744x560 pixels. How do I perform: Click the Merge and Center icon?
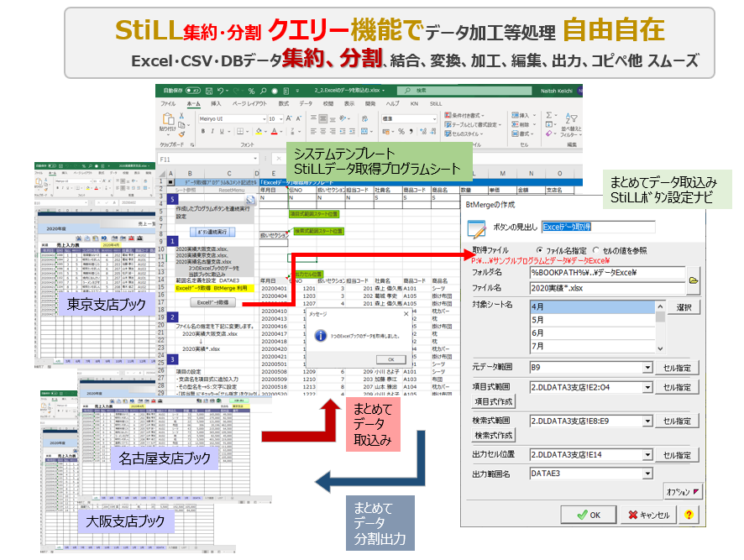364,132
